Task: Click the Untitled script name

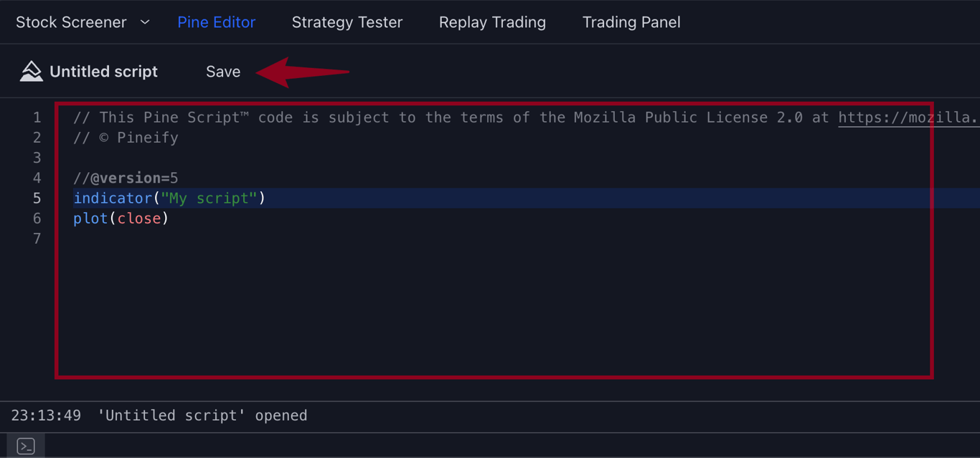Action: click(103, 72)
